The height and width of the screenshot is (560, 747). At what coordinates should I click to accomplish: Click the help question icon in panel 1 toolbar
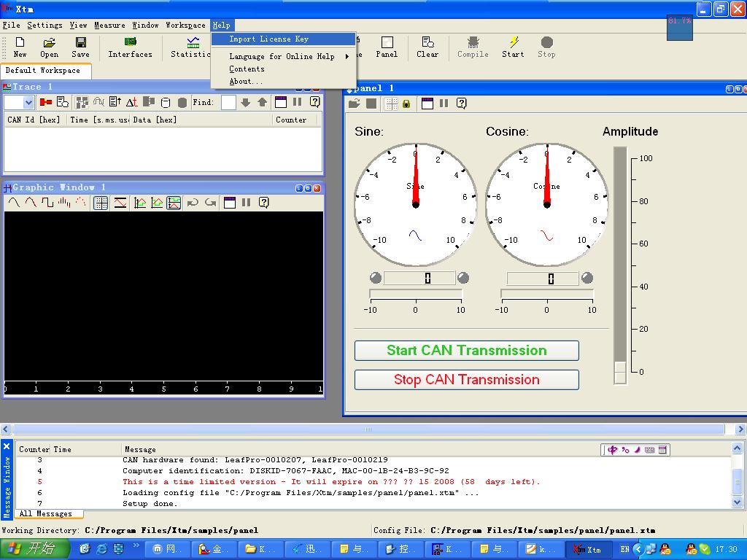[x=462, y=104]
